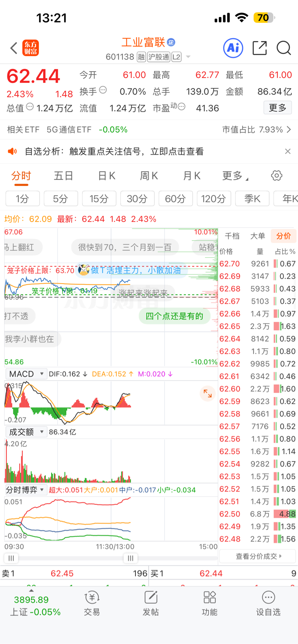Switch to the 大单 order tab
The height and width of the screenshot is (644, 298).
[x=258, y=236]
